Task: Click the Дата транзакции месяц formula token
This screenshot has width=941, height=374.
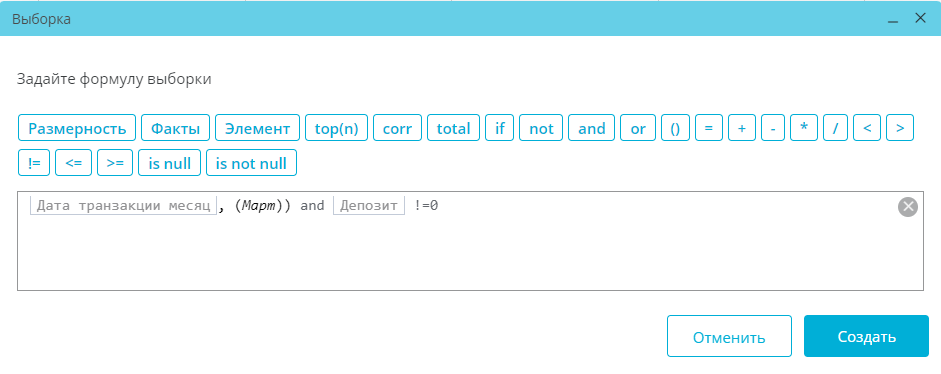Action: (123, 206)
